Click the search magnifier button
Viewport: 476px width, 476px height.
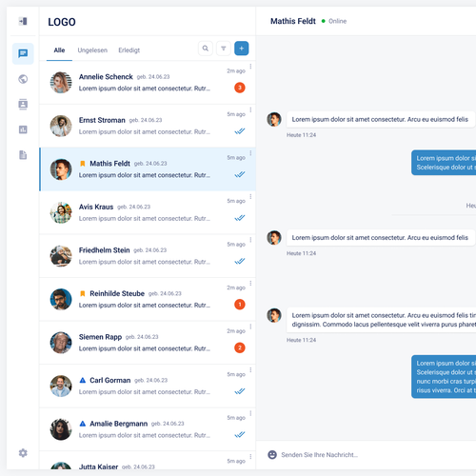(x=206, y=49)
